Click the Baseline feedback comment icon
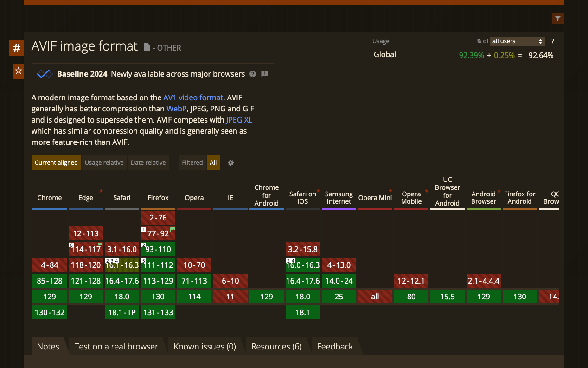 [265, 74]
